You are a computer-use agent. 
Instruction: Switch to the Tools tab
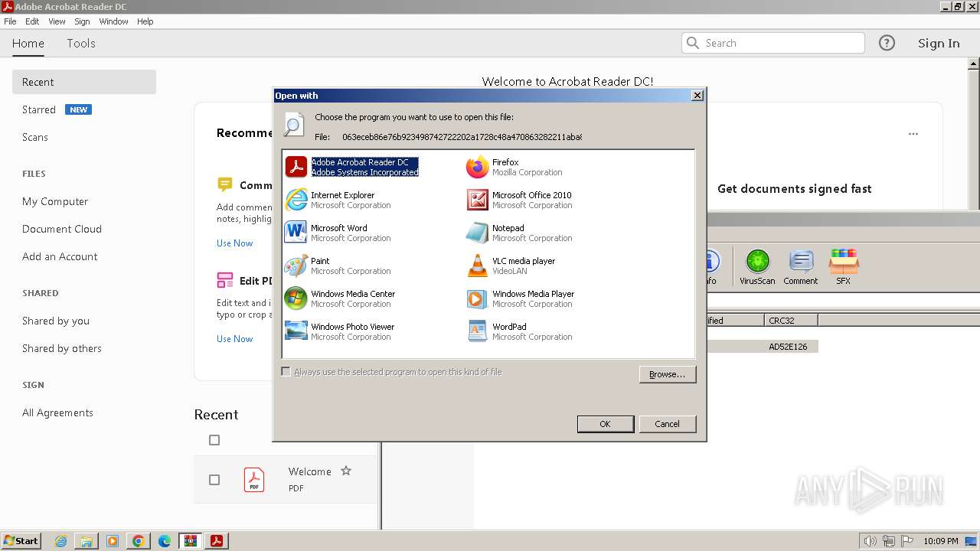coord(81,43)
